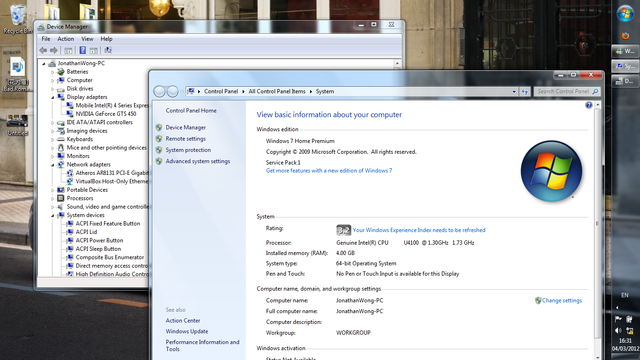Open Remote settings link
The width and height of the screenshot is (640, 360).
click(186, 139)
